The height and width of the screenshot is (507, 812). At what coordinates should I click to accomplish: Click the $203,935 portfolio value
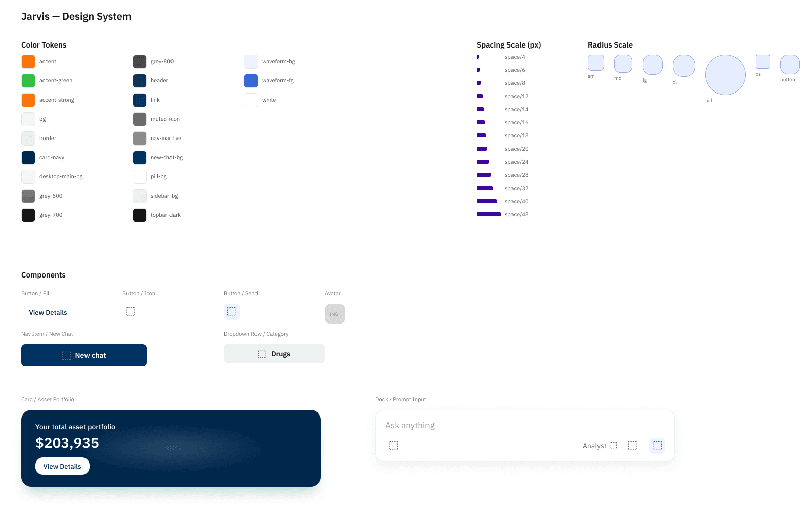[67, 443]
